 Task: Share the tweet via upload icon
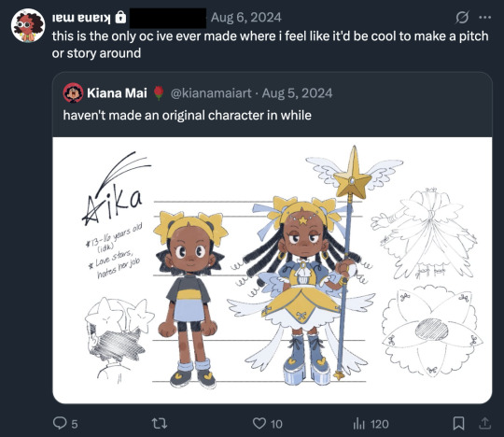(x=484, y=423)
